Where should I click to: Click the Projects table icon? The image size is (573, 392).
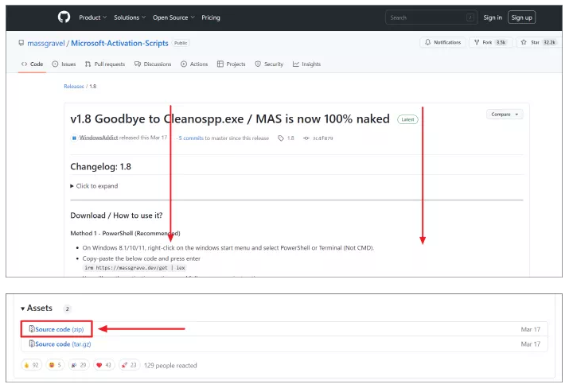pyautogui.click(x=220, y=64)
